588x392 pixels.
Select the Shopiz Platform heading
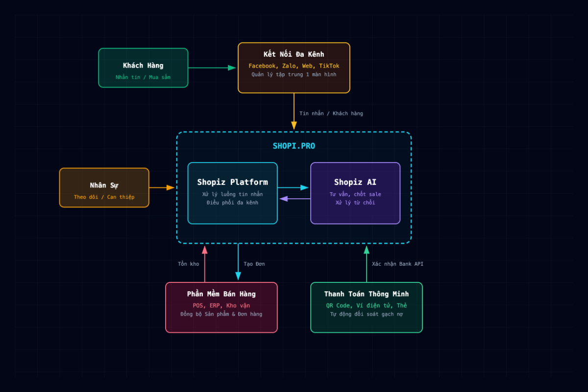click(x=233, y=182)
